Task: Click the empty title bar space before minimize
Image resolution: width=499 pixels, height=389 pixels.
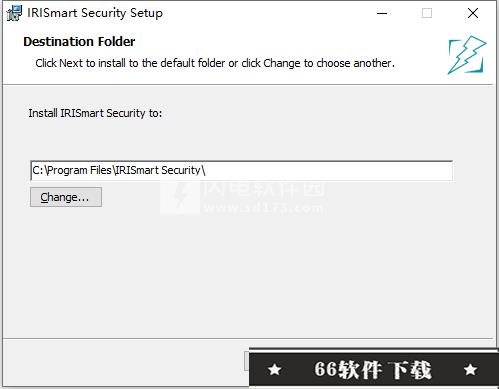Action: pyautogui.click(x=267, y=13)
